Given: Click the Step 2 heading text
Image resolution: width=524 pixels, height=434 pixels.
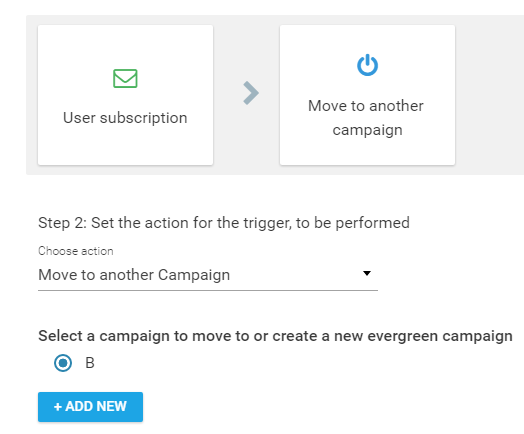Looking at the screenshot, I should tap(224, 223).
